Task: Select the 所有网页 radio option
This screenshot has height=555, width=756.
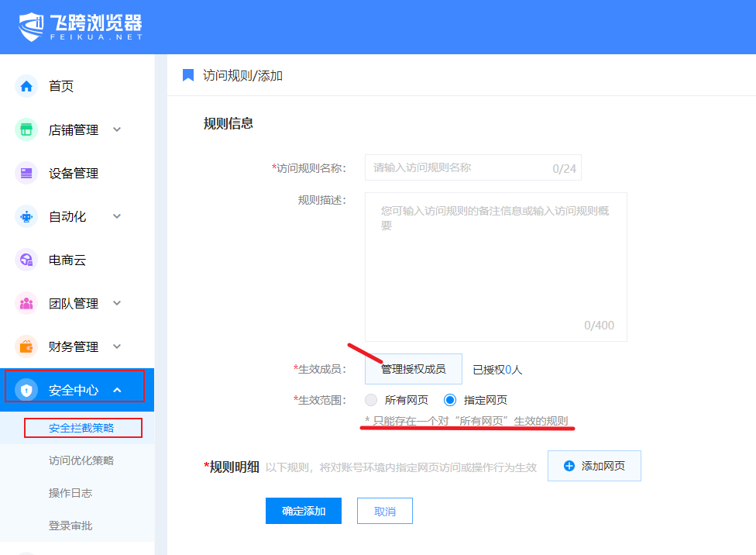Action: pyautogui.click(x=372, y=400)
